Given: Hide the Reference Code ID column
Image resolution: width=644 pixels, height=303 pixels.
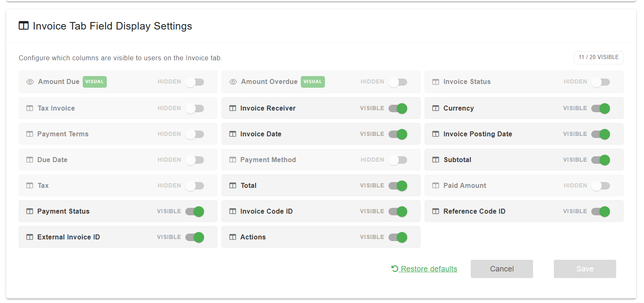Looking at the screenshot, I should click(601, 212).
